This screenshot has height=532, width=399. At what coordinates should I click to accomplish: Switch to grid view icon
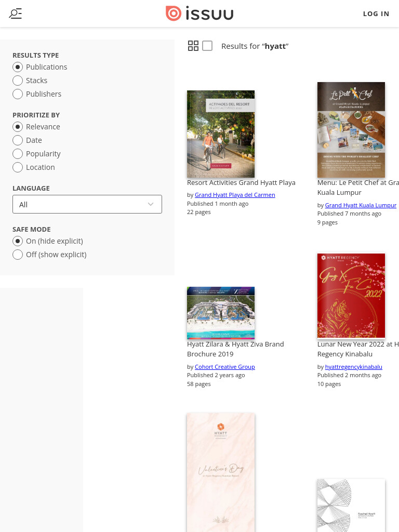[x=193, y=46]
